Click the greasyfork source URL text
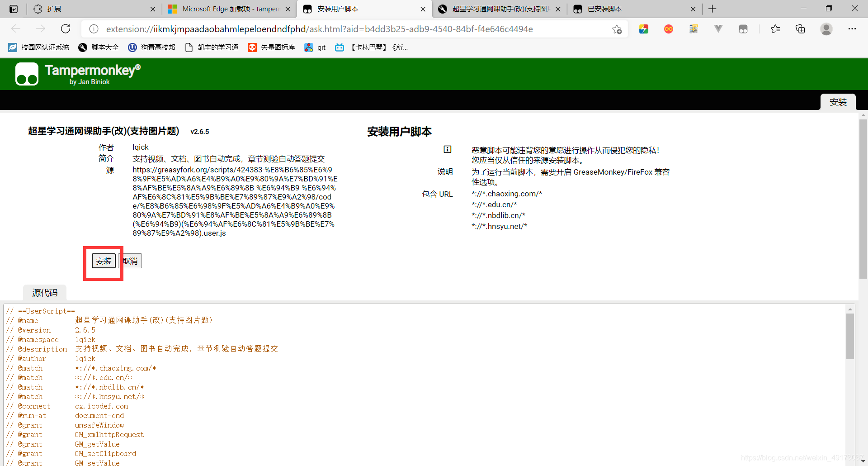Viewport: 868px width, 466px height. click(x=235, y=201)
